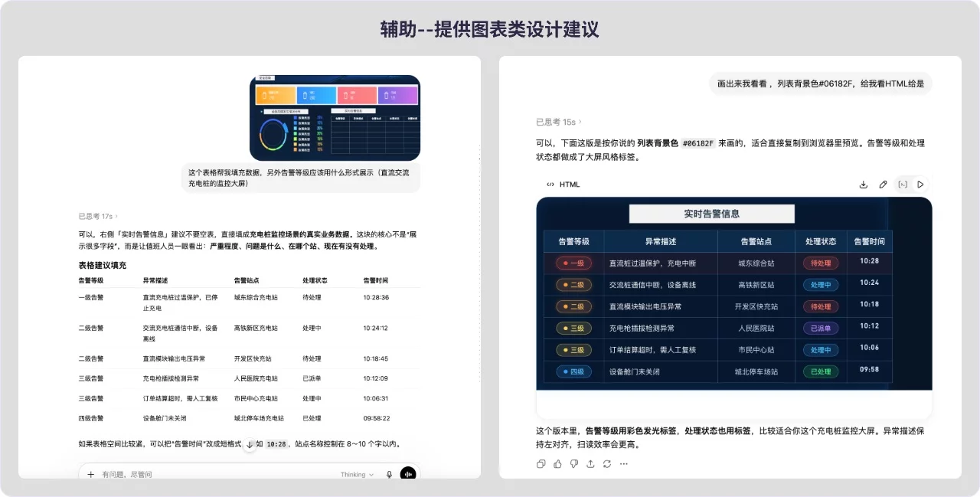The width and height of the screenshot is (980, 497).
Task: Click the pencil edit icon on the HTML block
Action: tap(883, 185)
